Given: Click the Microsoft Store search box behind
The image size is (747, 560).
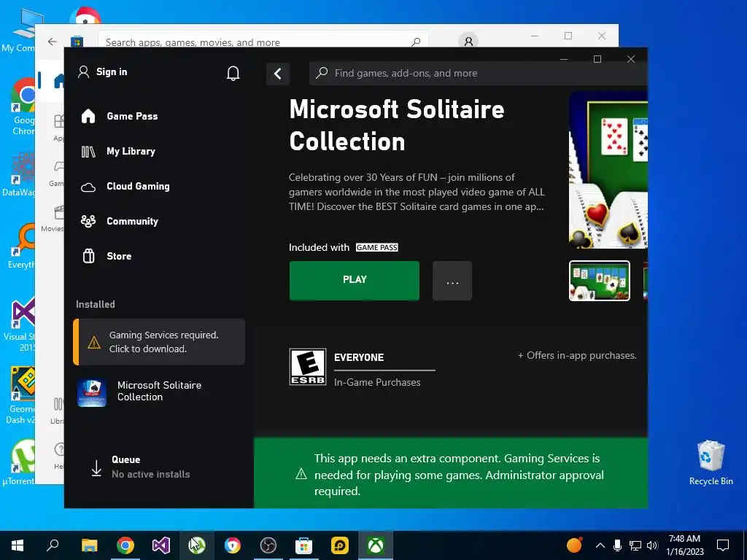Looking at the screenshot, I should pyautogui.click(x=263, y=39).
